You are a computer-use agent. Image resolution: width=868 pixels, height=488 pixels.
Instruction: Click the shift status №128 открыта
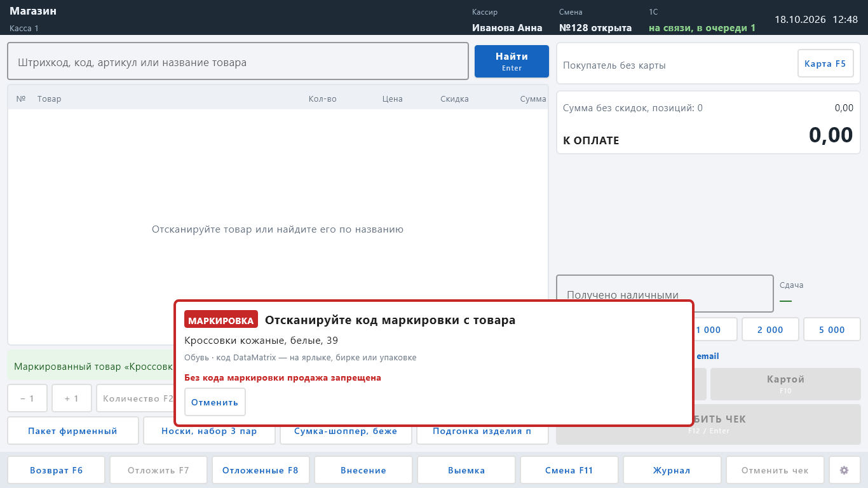coord(595,28)
